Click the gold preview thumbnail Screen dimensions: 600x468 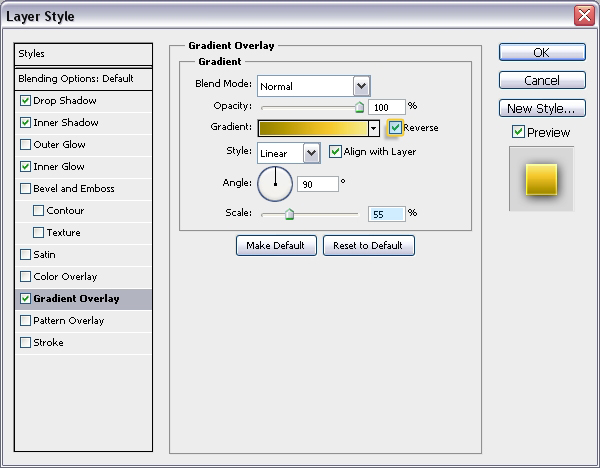click(541, 180)
